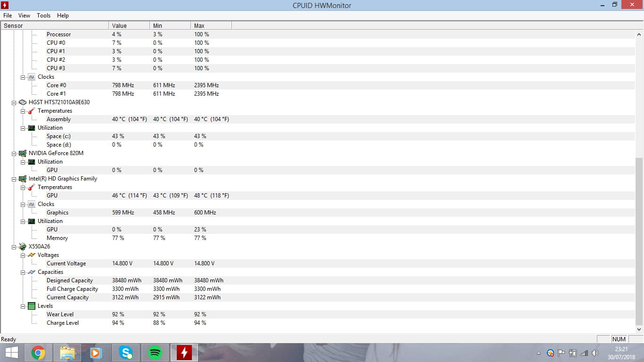
Task: Click the CPU Clocks waveform icon
Action: (x=32, y=77)
